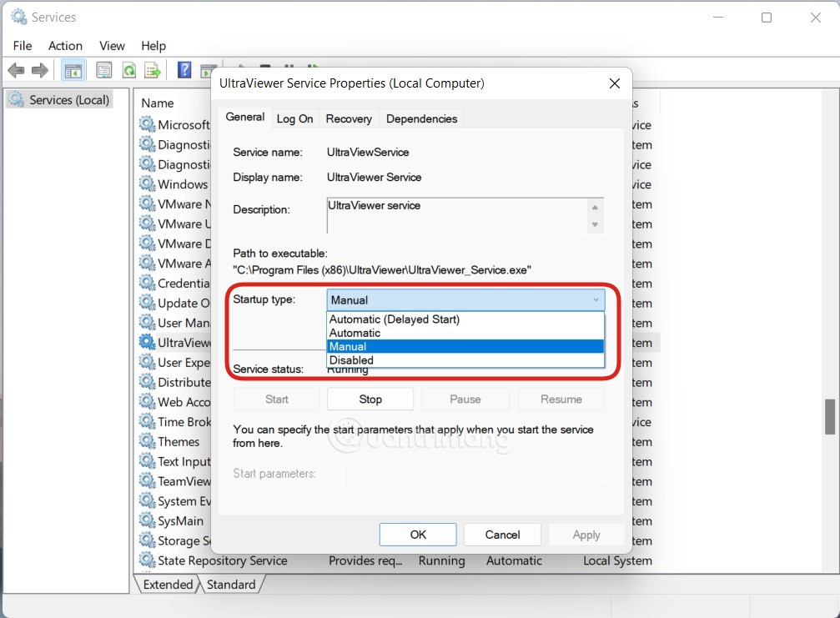The image size is (840, 618).
Task: Click gear icon beside System Events row
Action: pyautogui.click(x=148, y=500)
